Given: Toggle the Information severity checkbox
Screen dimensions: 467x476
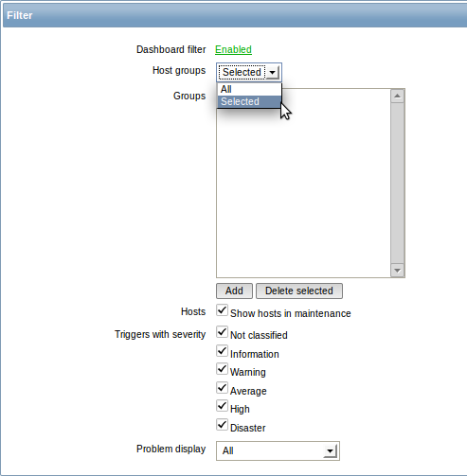Looking at the screenshot, I should 222,351.
